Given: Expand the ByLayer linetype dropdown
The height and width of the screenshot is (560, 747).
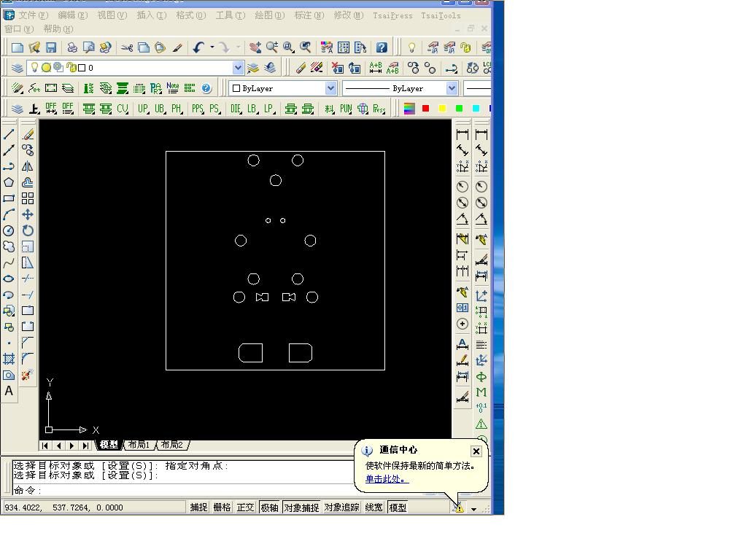Looking at the screenshot, I should click(x=452, y=88).
